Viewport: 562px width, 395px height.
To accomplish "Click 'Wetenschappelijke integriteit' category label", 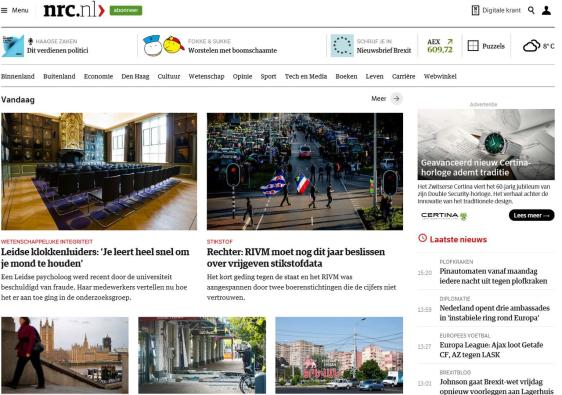I will [47, 242].
